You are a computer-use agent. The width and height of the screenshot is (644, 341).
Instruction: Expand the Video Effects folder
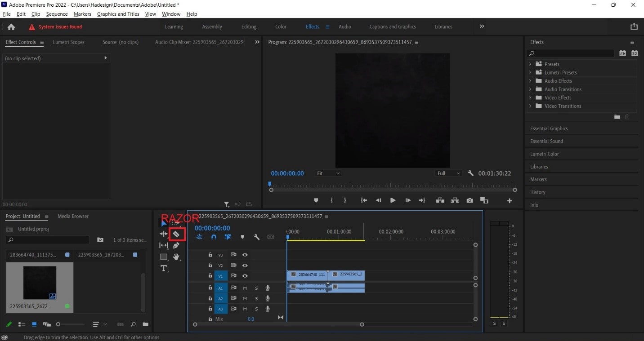[x=530, y=97]
